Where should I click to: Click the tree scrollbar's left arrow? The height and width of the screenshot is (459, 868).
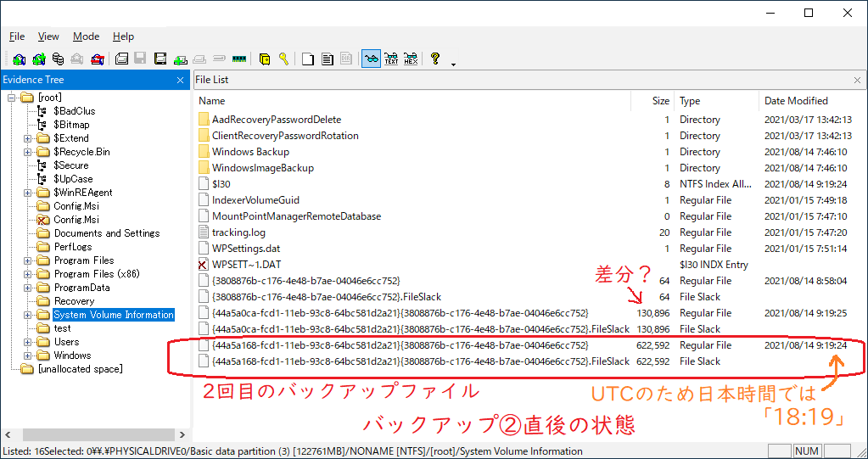coord(8,434)
